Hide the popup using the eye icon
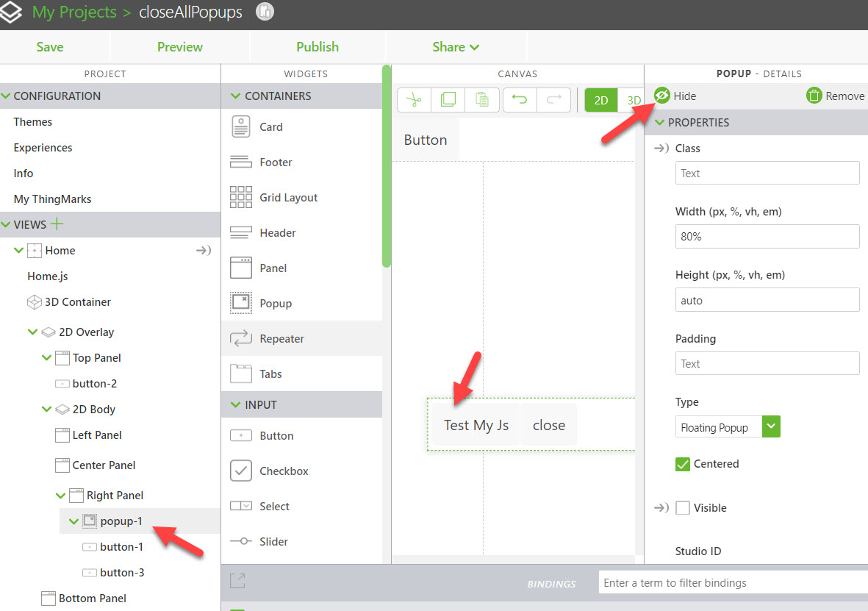Viewport: 868px width, 611px height. tap(663, 96)
